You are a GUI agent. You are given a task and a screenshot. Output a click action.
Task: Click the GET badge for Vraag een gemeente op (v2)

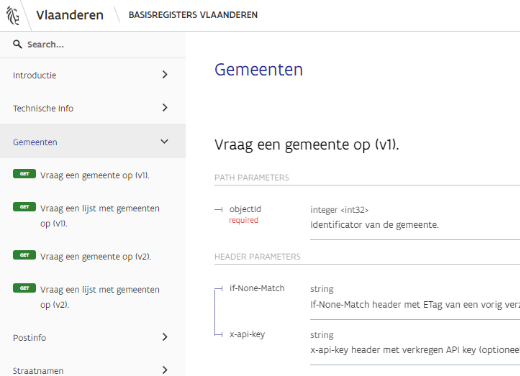pyautogui.click(x=24, y=255)
